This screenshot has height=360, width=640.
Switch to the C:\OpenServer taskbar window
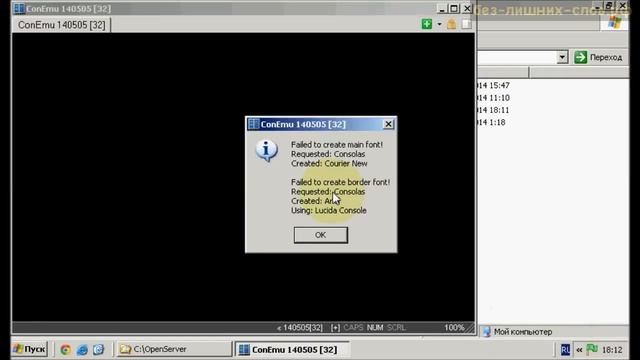coord(175,349)
